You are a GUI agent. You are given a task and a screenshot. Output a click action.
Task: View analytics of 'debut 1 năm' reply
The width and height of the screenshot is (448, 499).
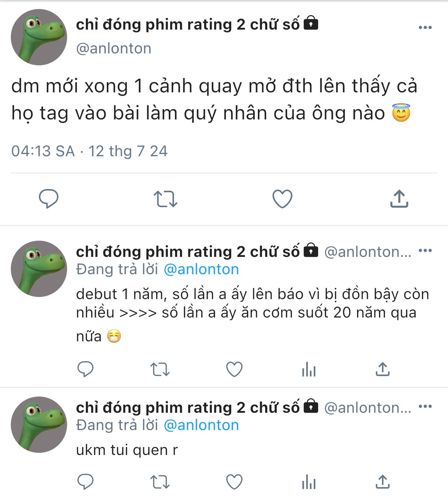tap(309, 369)
